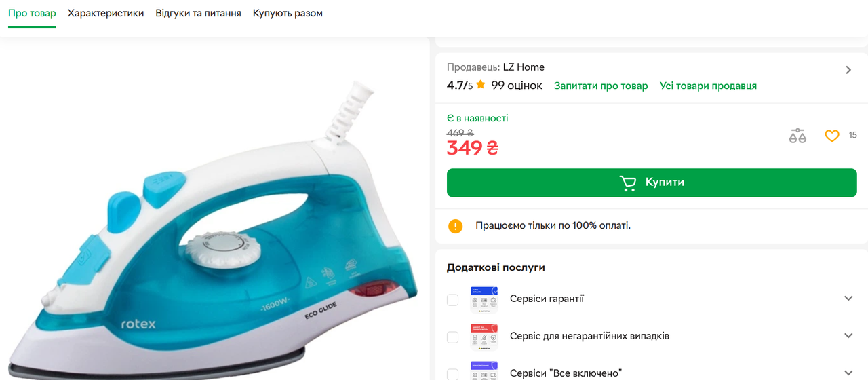Tick "Сервіс для негарантійних випадків" checkbox

(x=453, y=337)
